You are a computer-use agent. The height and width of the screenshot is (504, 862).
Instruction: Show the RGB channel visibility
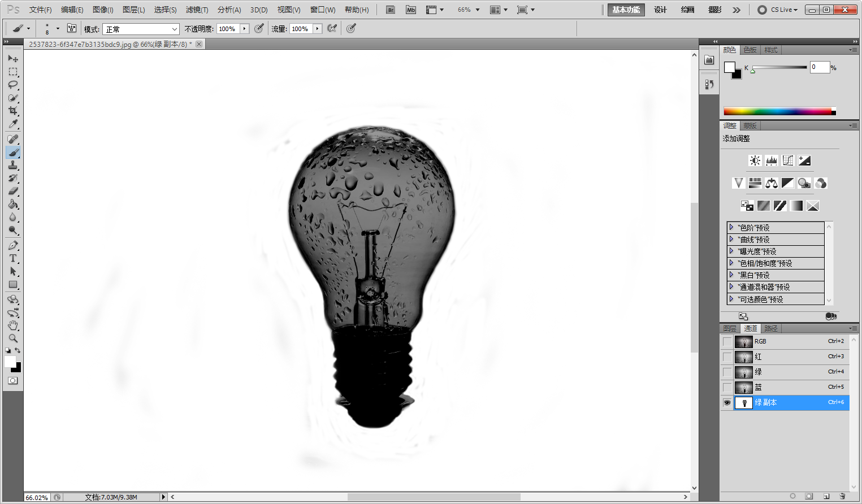point(727,341)
